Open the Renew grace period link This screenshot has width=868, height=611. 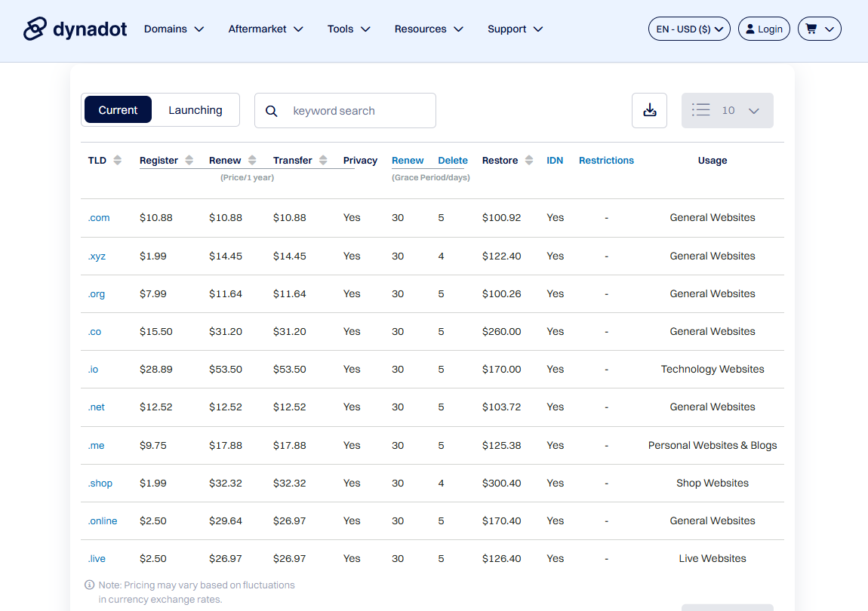pos(408,160)
